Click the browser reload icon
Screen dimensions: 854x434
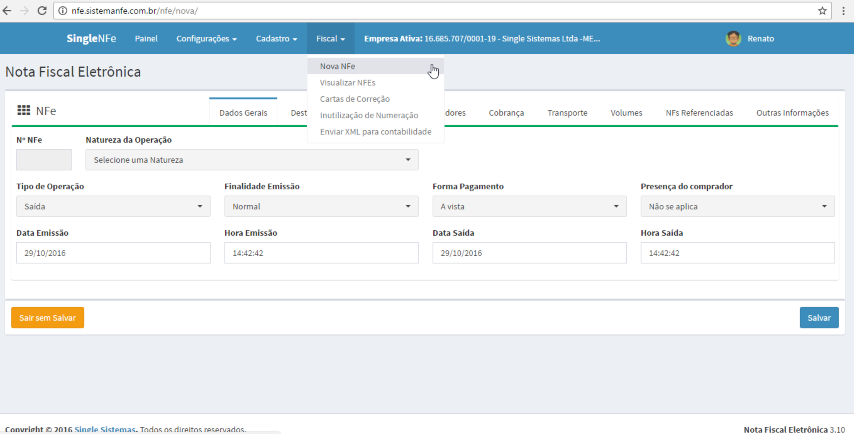pos(42,10)
